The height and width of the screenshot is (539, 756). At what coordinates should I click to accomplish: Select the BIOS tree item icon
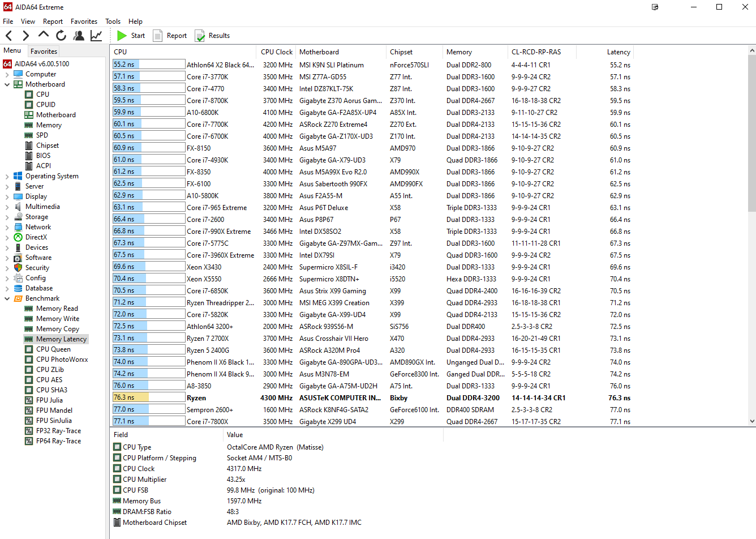click(29, 156)
